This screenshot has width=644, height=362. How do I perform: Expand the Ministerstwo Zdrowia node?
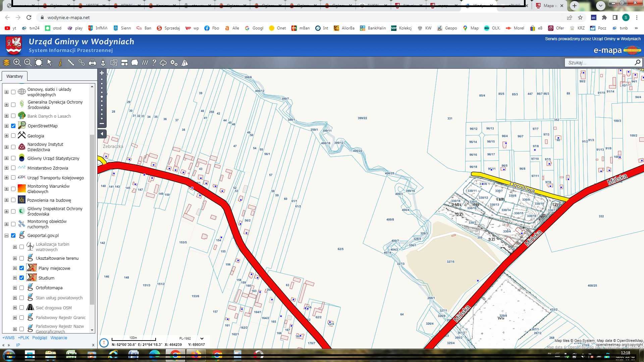6,168
